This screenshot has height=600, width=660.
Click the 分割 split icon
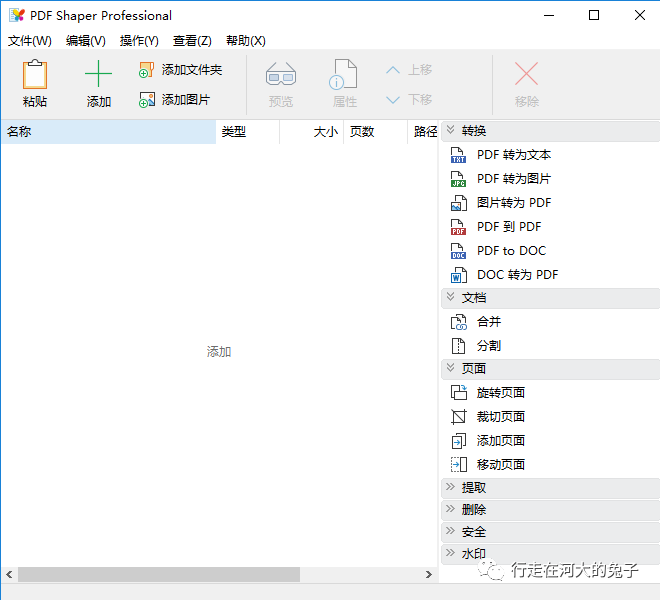click(x=458, y=346)
